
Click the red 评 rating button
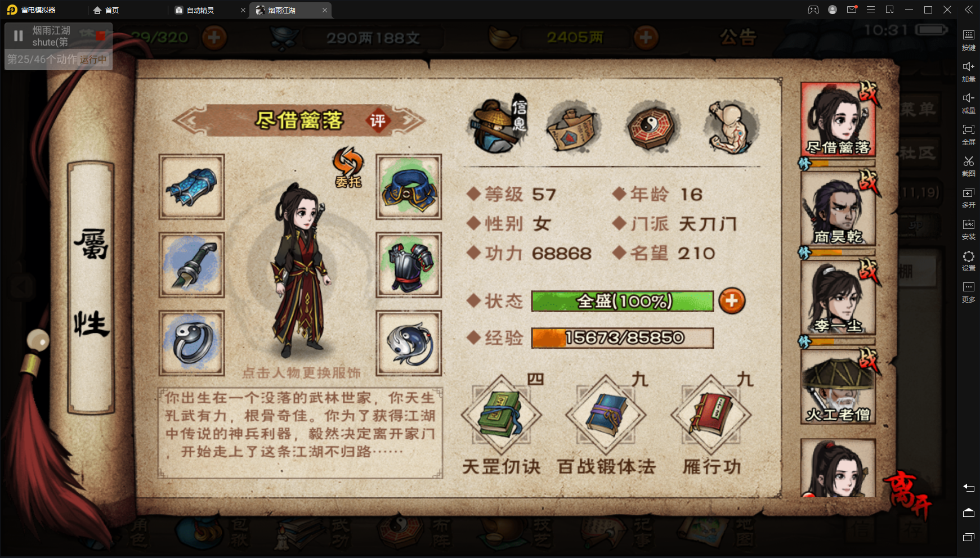(377, 120)
